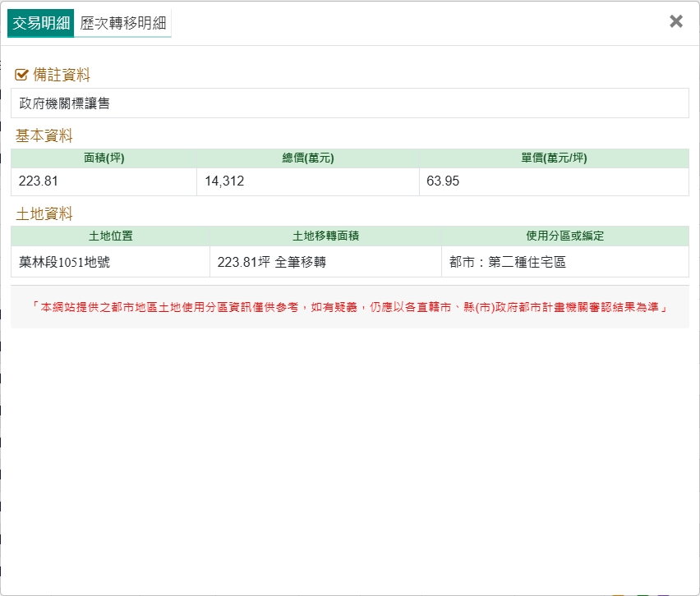
Task: Click the 單價(萬元/坪) column header
Action: coord(554,158)
